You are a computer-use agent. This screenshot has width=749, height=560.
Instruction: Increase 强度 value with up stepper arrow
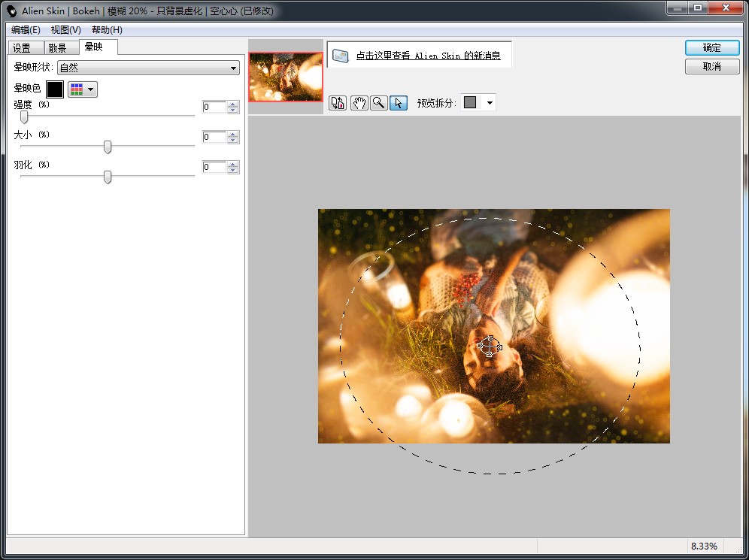tap(233, 104)
